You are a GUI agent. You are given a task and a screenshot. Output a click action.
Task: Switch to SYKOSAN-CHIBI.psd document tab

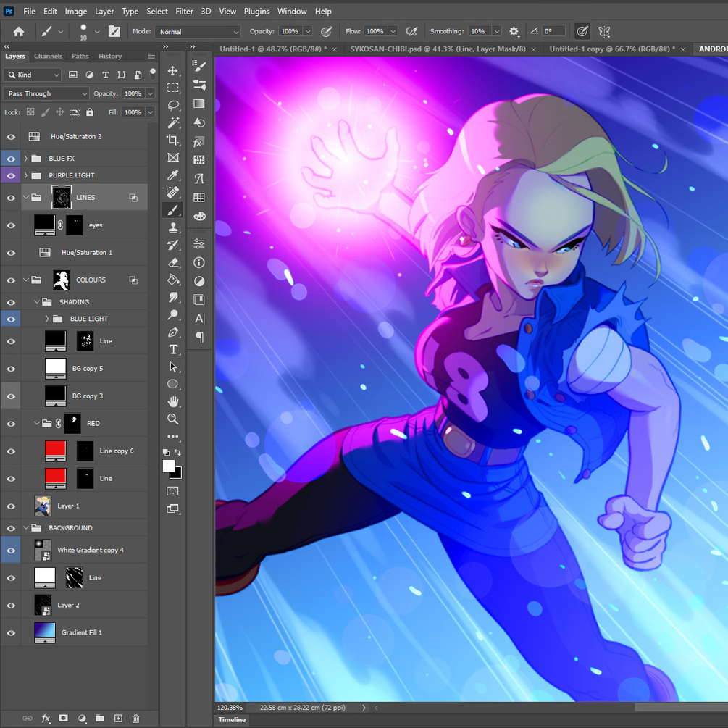438,49
